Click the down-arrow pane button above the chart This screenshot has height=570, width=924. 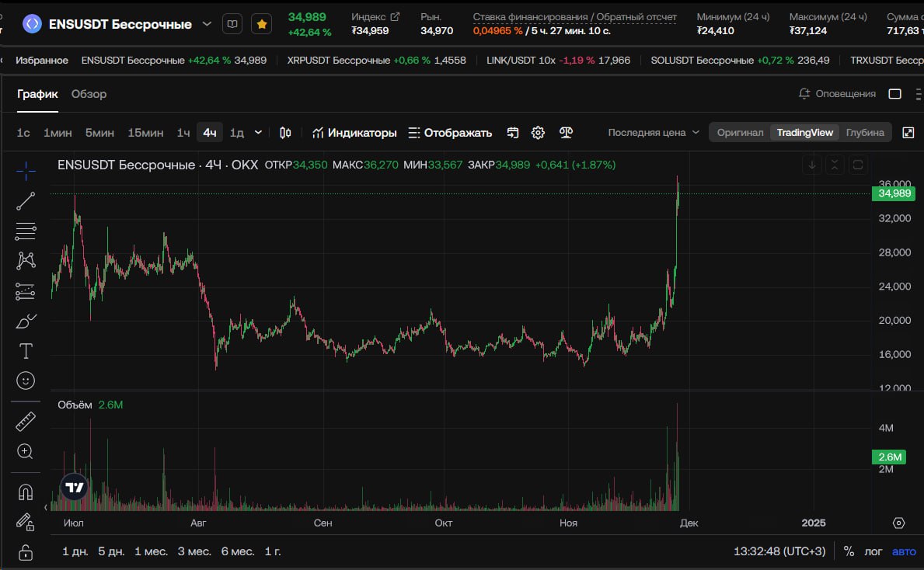pyautogui.click(x=812, y=165)
